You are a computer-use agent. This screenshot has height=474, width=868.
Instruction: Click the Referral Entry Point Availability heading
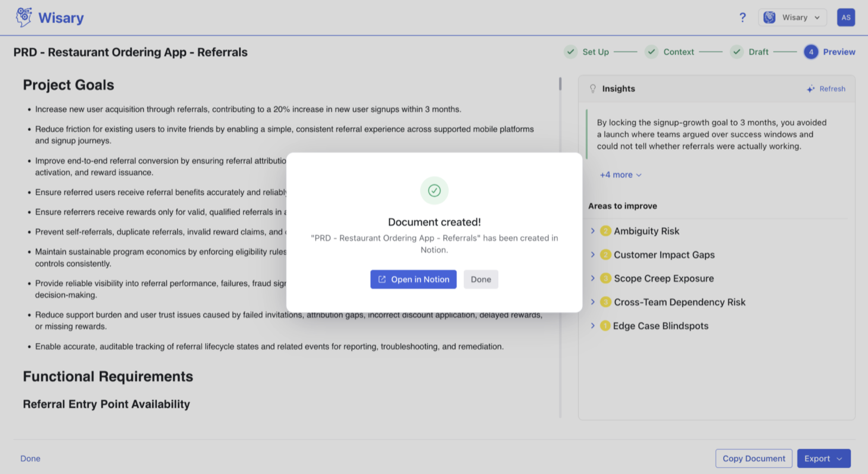[x=106, y=404]
